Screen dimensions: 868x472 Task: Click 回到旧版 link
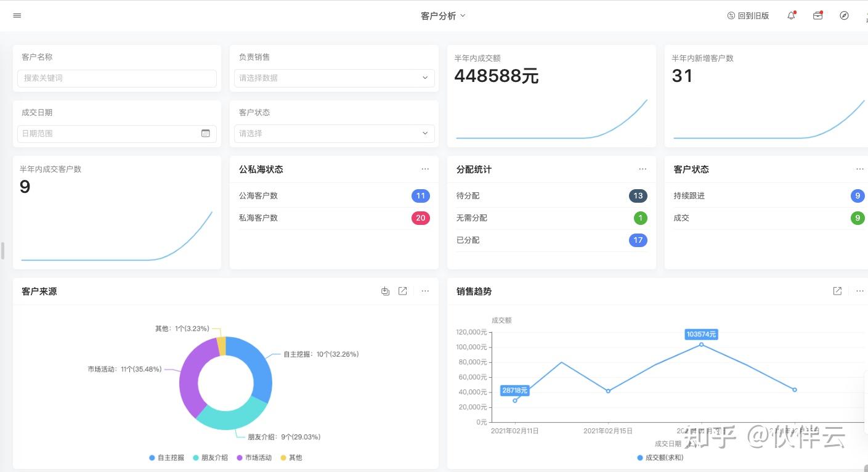tap(748, 15)
